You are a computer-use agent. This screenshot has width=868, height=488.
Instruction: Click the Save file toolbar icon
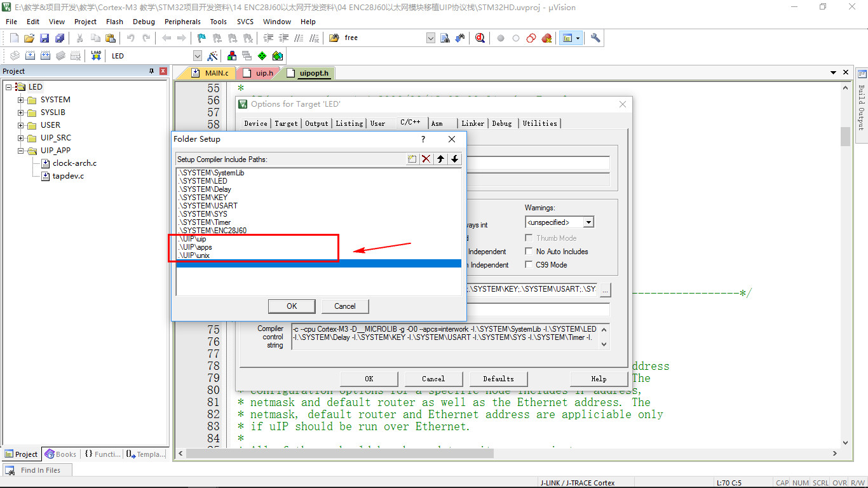point(44,38)
